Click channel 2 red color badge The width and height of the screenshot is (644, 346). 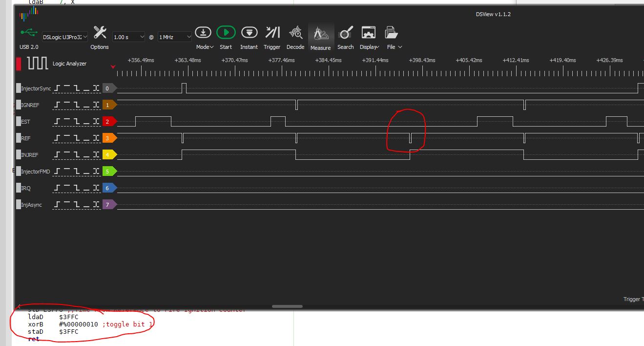(x=109, y=122)
